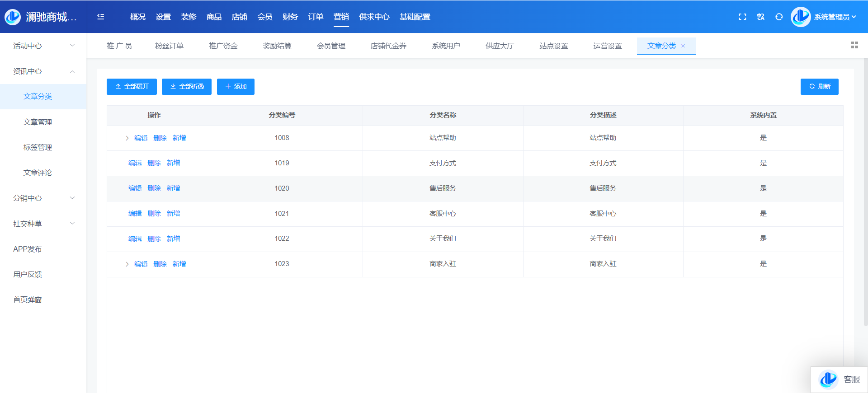The width and height of the screenshot is (868, 393).
Task: Switch to the 店铺代金券 tab
Action: tap(388, 46)
